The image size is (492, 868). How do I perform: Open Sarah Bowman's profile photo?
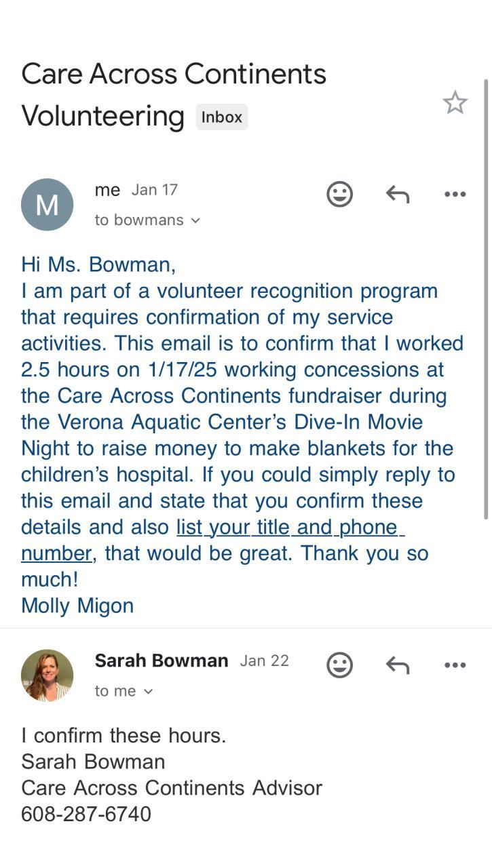coord(47,675)
